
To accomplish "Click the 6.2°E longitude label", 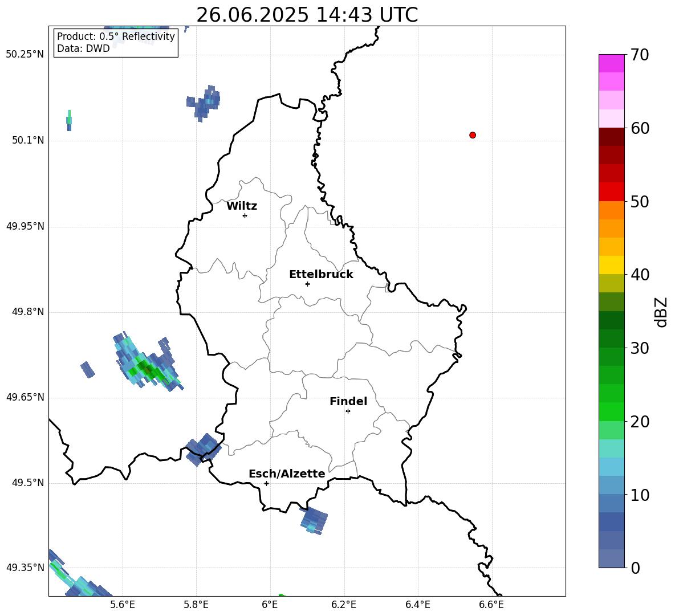I will pyautogui.click(x=344, y=605).
